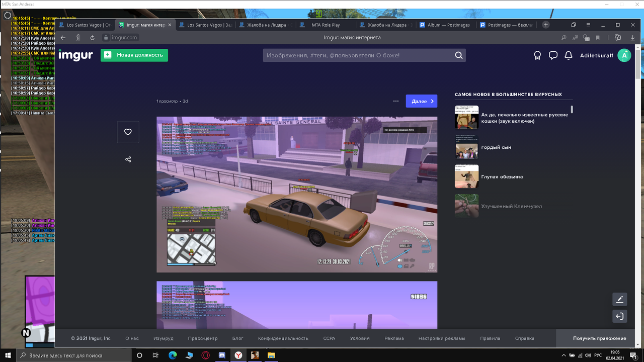Reload the page with refresh icon
644x362 pixels.
[x=92, y=38]
